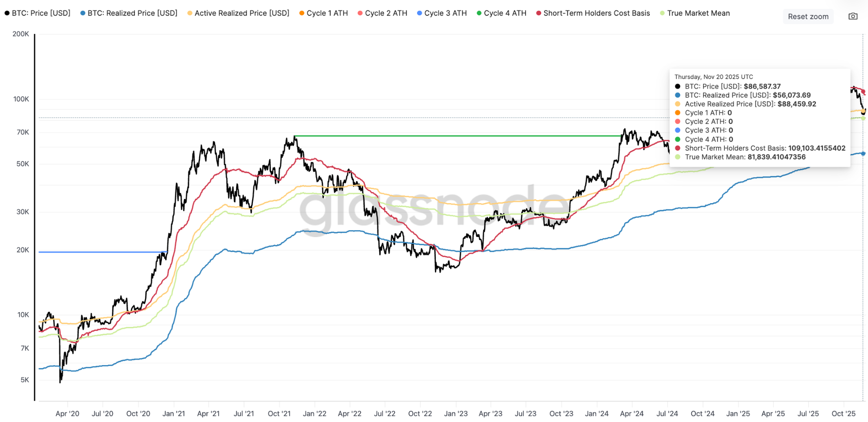Viewport: 868px width, 422px height.
Task: Click the Jan '23 x-axis date label
Action: pyautogui.click(x=456, y=413)
